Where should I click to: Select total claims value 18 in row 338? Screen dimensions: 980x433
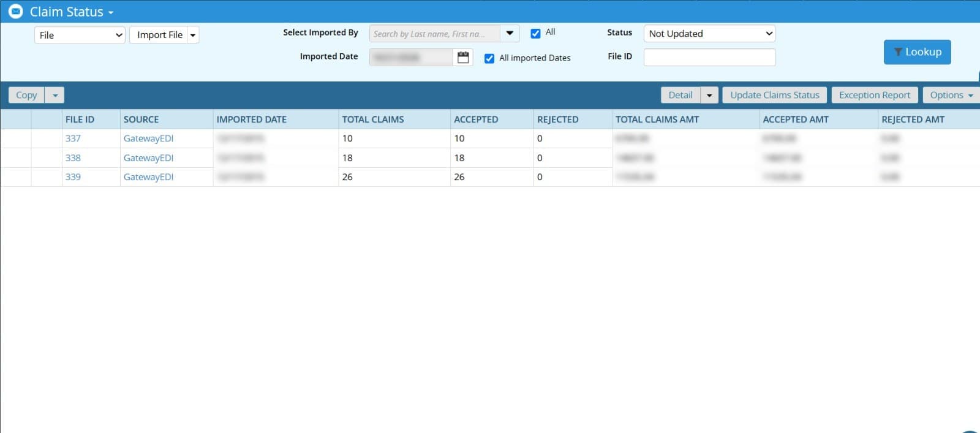pyautogui.click(x=347, y=158)
